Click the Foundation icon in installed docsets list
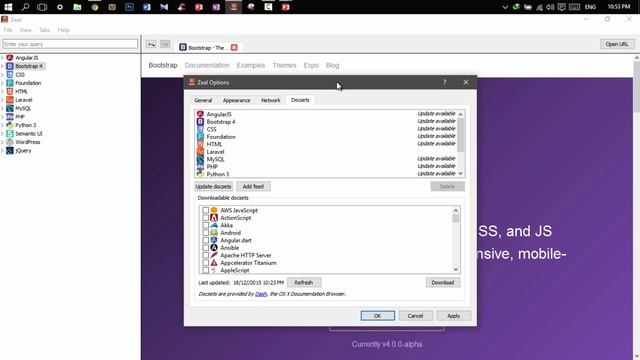Screen dimensions: 640x360 (200, 137)
